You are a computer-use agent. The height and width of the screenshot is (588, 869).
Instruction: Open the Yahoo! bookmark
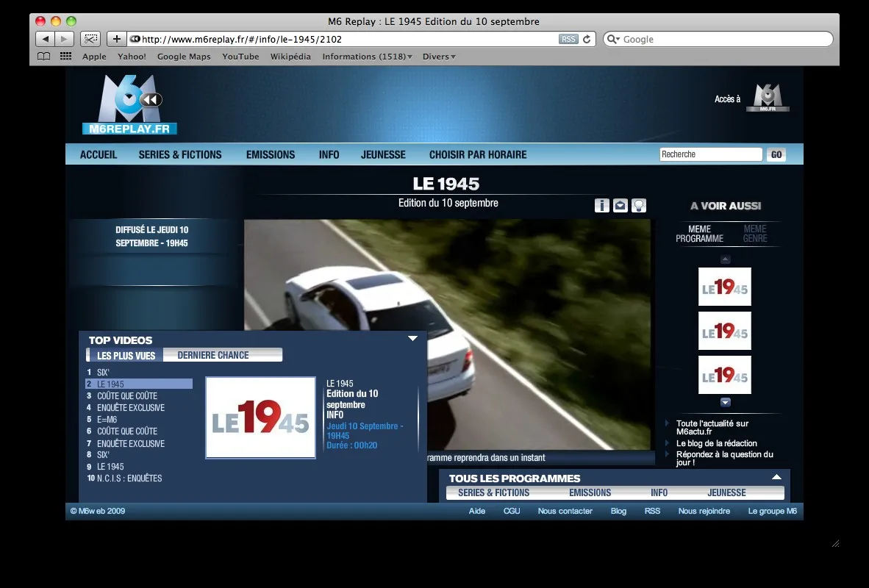(x=132, y=57)
